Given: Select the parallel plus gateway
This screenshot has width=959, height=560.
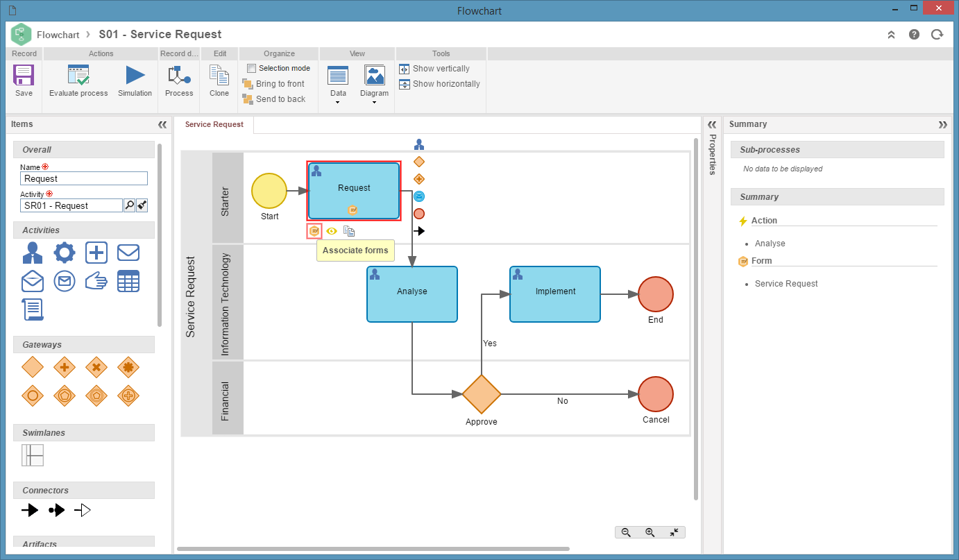Looking at the screenshot, I should point(65,367).
